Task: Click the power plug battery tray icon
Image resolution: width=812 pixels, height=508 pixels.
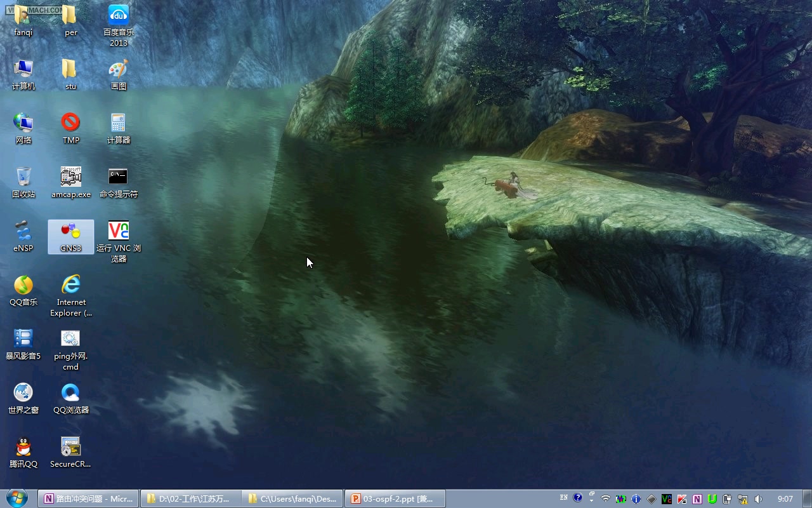Action: [x=728, y=498]
